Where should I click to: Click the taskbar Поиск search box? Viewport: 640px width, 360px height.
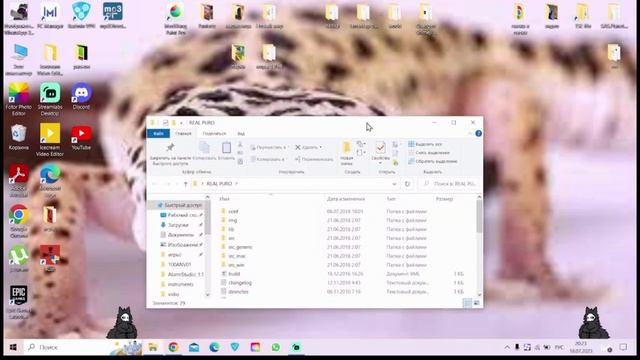[82, 347]
